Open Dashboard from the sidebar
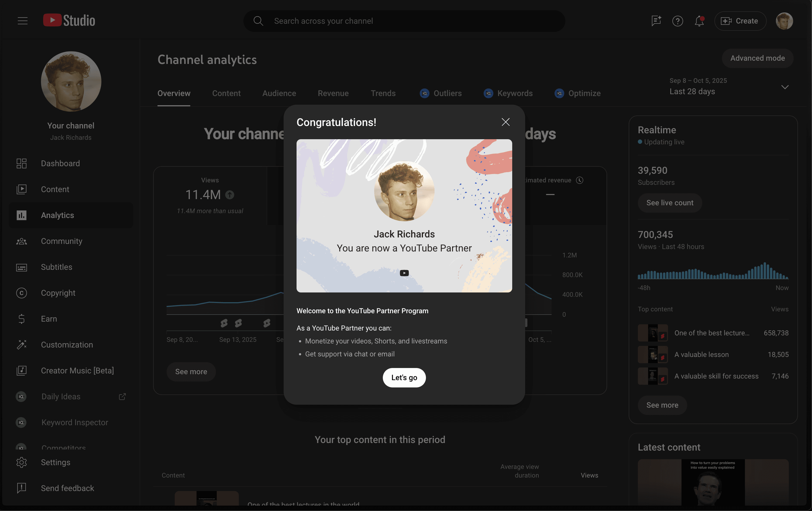Screen dimensions: 812x511 [60, 163]
